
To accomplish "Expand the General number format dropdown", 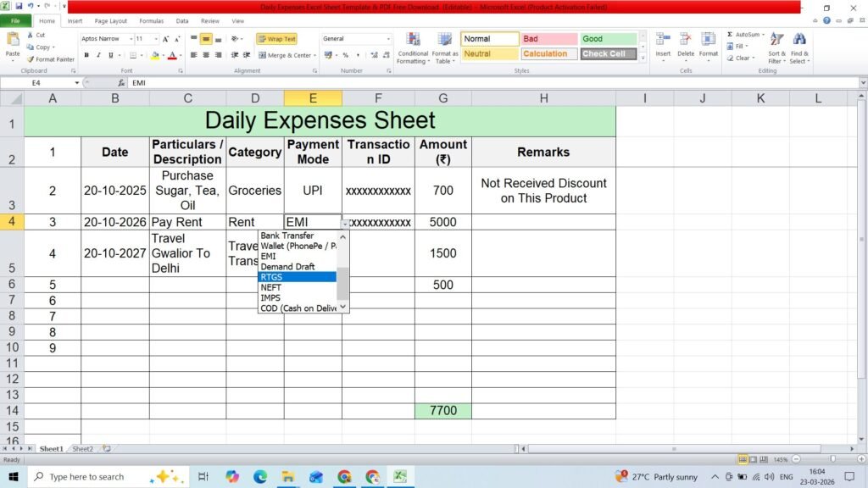I will tap(387, 39).
